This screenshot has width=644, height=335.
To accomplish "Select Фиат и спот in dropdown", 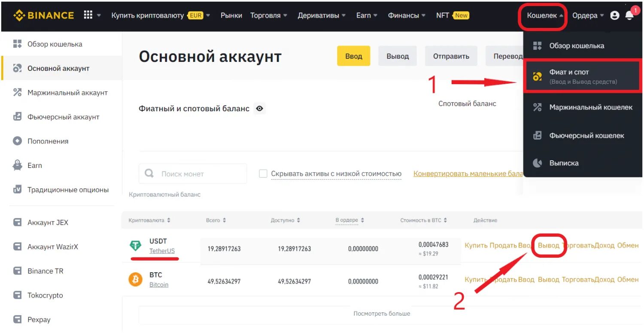I will click(583, 77).
